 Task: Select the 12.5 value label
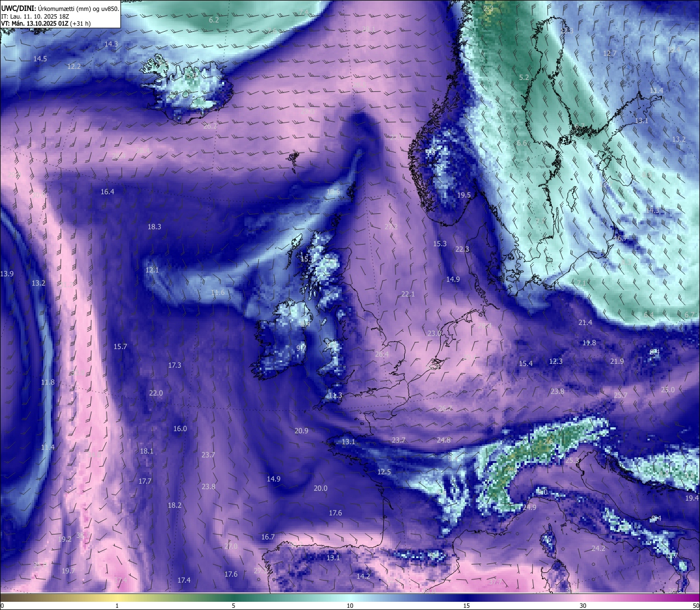[384, 472]
